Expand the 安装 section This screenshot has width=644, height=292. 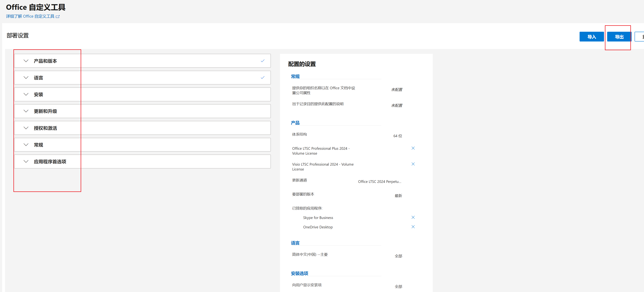click(39, 95)
